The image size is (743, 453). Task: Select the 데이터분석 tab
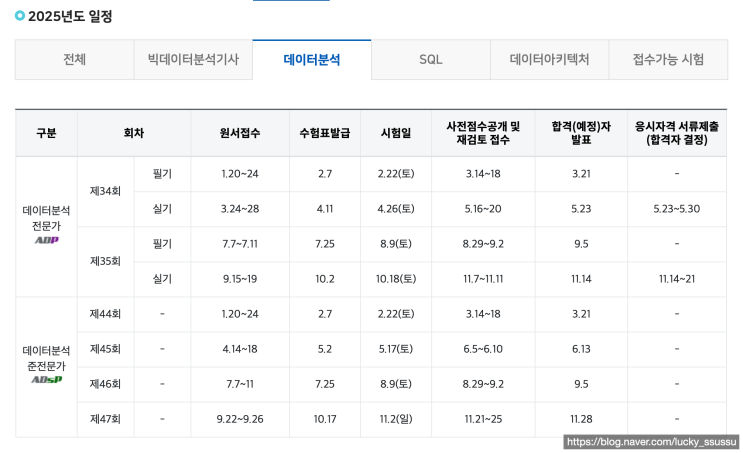(312, 59)
